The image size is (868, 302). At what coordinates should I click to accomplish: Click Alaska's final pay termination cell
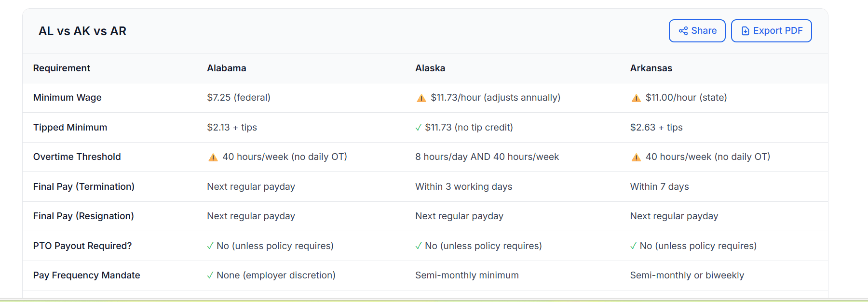coord(463,186)
